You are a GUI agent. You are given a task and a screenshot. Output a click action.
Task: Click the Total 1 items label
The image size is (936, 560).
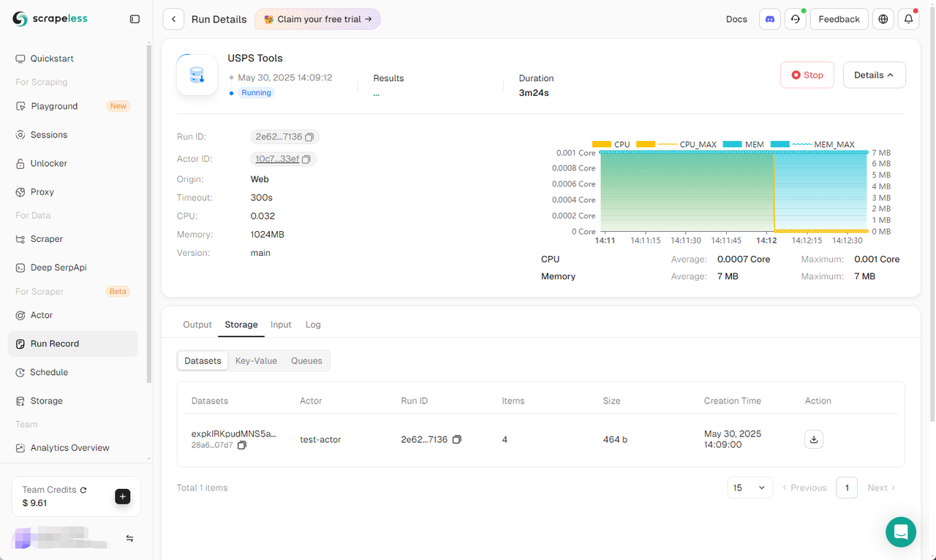(x=203, y=488)
